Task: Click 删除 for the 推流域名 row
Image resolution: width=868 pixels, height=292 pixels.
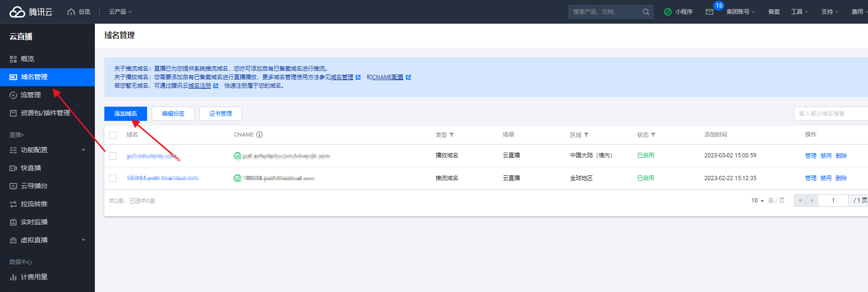Action: click(841, 178)
